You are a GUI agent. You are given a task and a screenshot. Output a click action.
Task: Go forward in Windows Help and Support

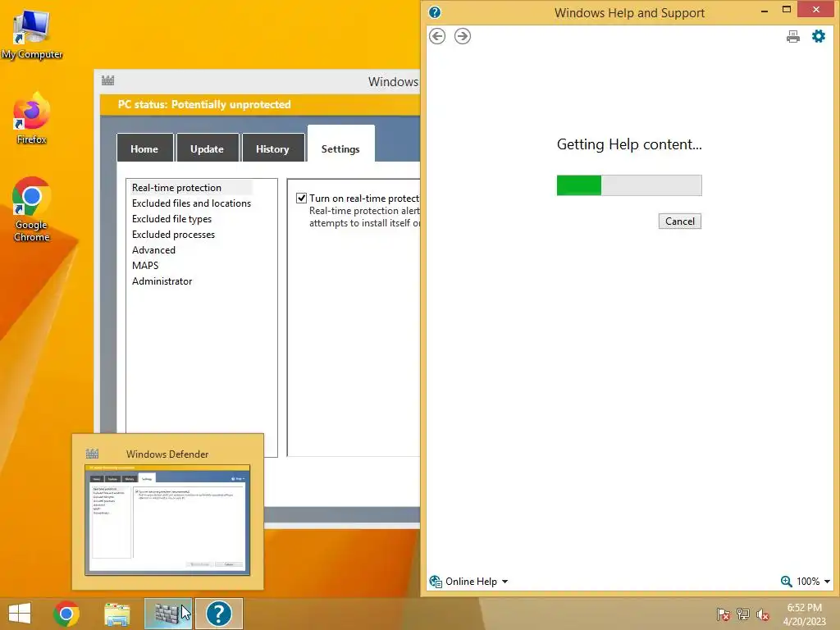pyautogui.click(x=463, y=36)
